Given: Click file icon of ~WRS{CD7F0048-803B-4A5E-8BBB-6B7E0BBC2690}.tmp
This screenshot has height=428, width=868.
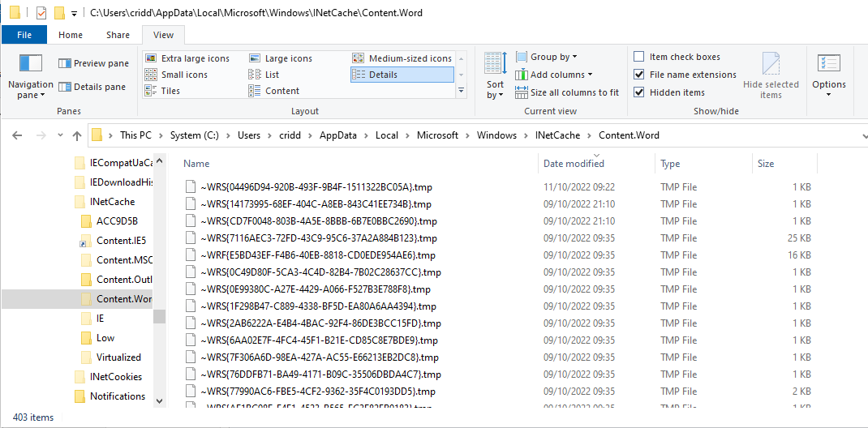Looking at the screenshot, I should coord(191,221).
